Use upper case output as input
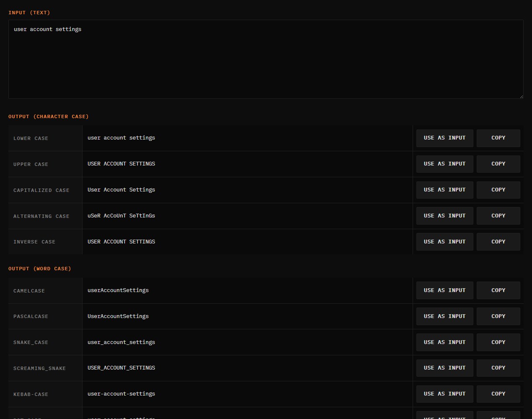This screenshot has height=419, width=532. [x=444, y=164]
